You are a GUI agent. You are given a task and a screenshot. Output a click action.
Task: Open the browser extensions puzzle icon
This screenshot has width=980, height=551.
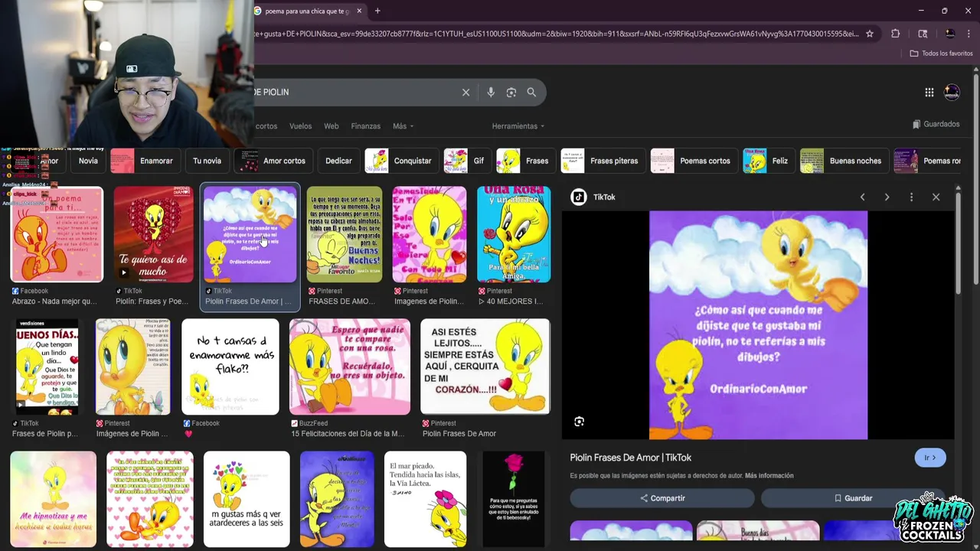895,34
